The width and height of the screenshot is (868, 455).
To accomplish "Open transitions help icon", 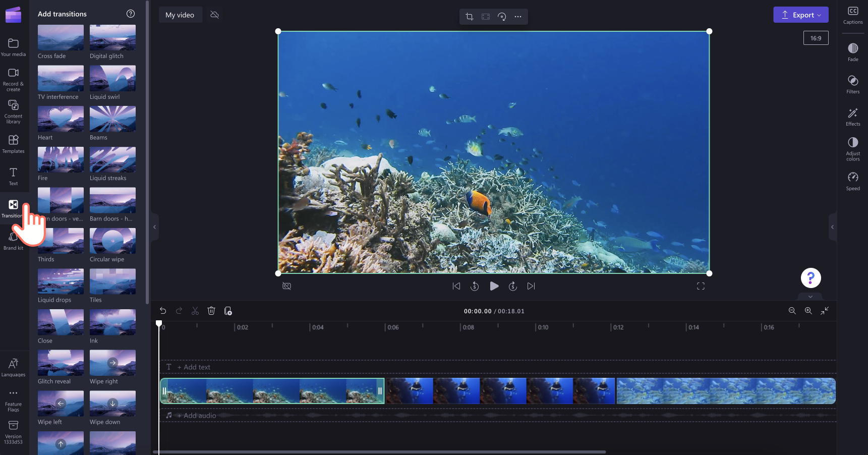I will [x=131, y=14].
